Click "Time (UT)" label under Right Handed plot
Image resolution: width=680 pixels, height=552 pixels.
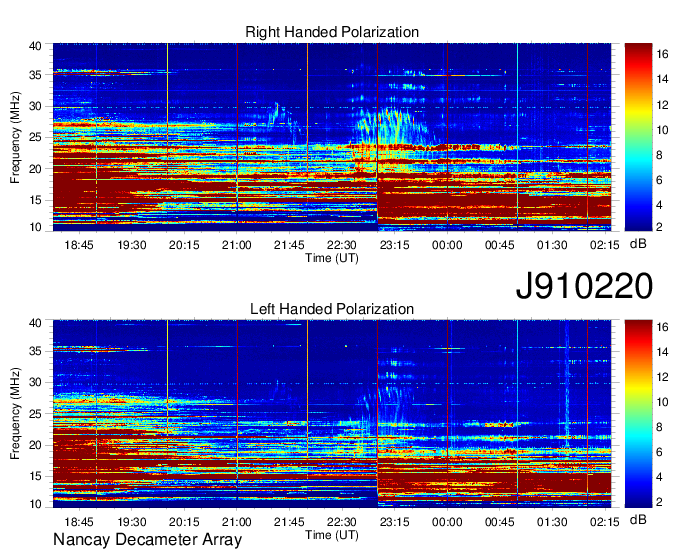click(x=332, y=258)
